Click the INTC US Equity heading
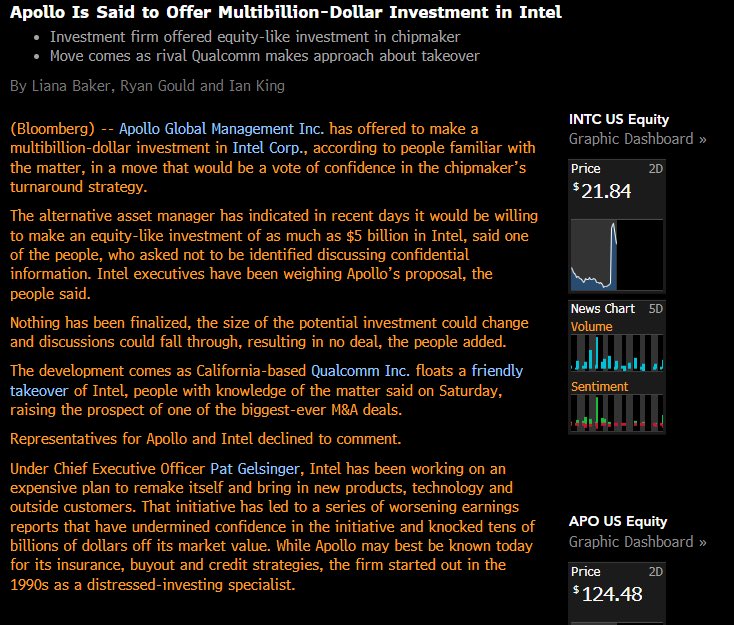Viewport: 734px width, 625px height. 619,119
